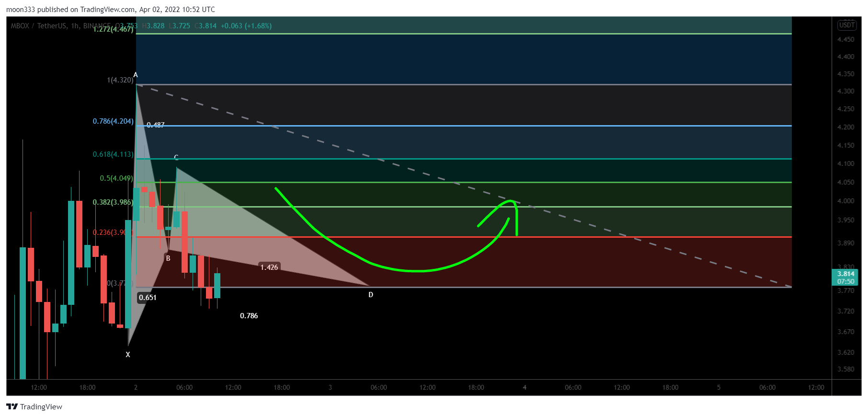Image resolution: width=868 pixels, height=417 pixels.
Task: Click the 4.300 price axis label
Action: [x=845, y=91]
